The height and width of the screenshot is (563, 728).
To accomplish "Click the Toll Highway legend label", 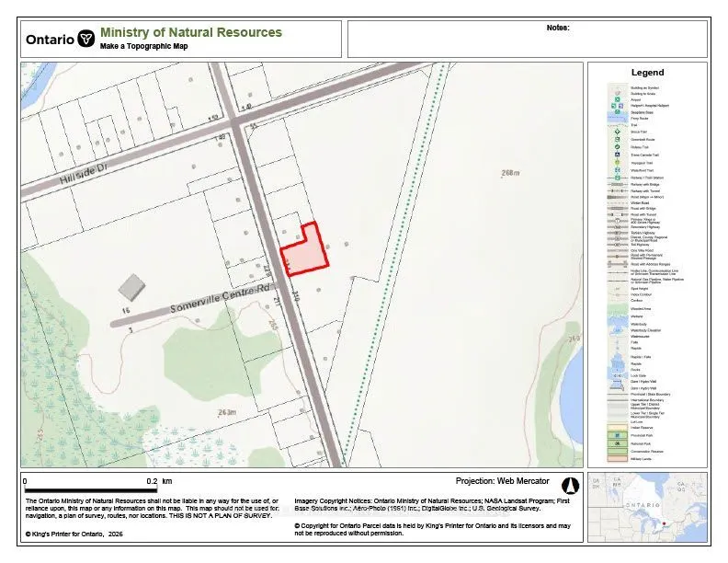I will [640, 245].
